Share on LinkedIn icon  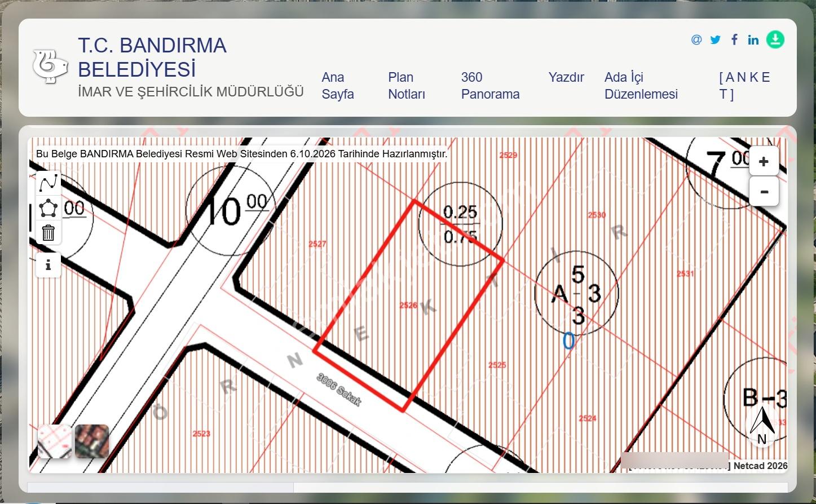[753, 39]
